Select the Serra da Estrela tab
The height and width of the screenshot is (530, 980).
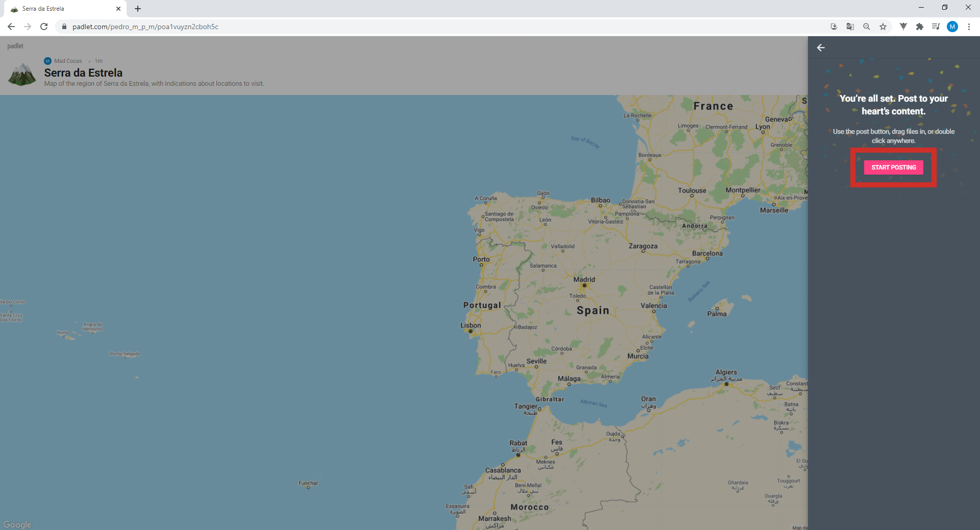pyautogui.click(x=65, y=9)
